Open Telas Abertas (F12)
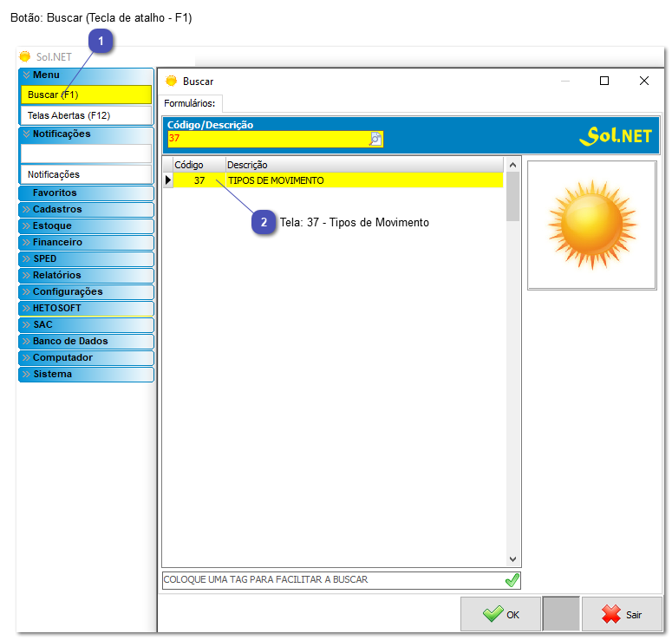Screen dimensions: 672x640 (86, 115)
